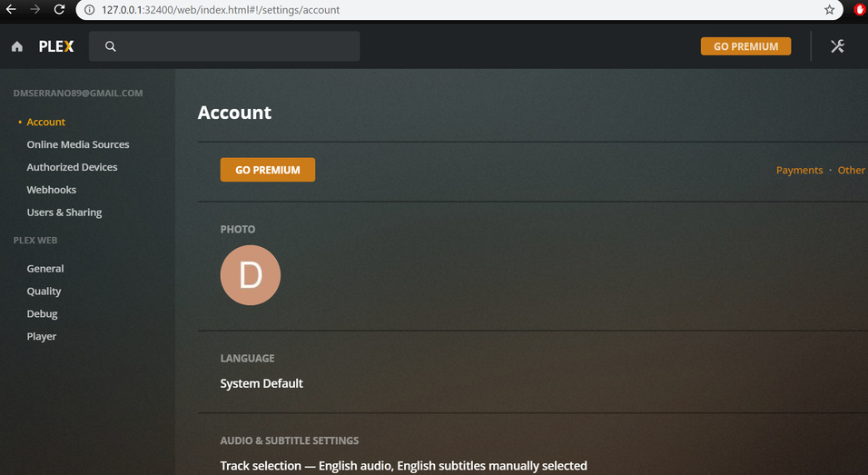Click the red browser extension icon
868x475 pixels.
click(x=859, y=9)
